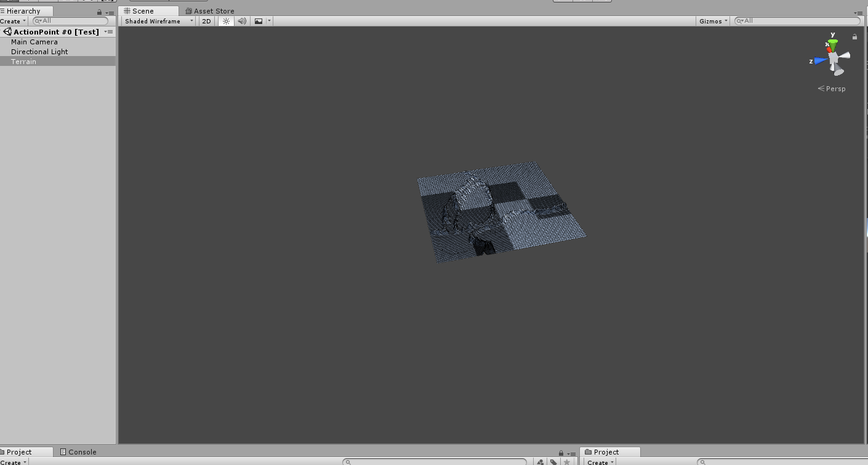Click the red X axis gizmo cone
Image resolution: width=868 pixels, height=465 pixels.
[829, 49]
